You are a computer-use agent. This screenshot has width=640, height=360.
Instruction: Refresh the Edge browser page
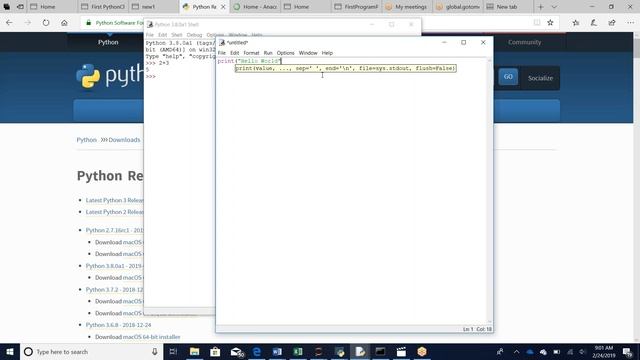46,23
